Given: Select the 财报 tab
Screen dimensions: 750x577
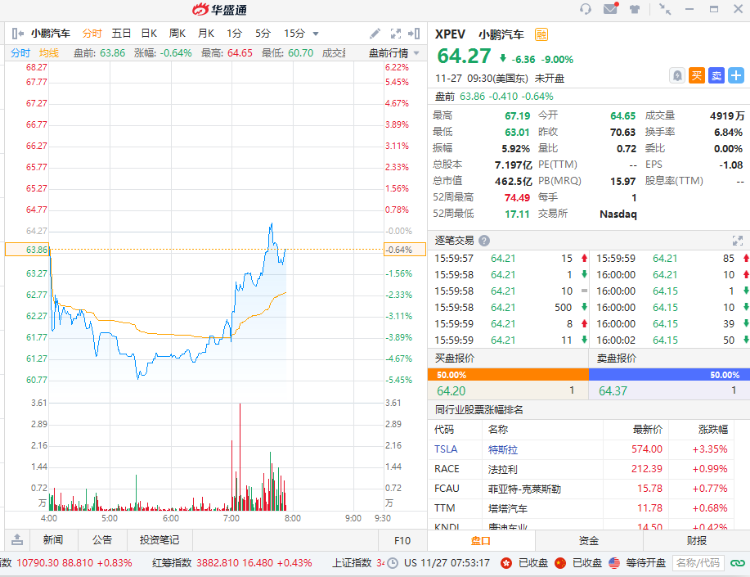Looking at the screenshot, I should [696, 541].
